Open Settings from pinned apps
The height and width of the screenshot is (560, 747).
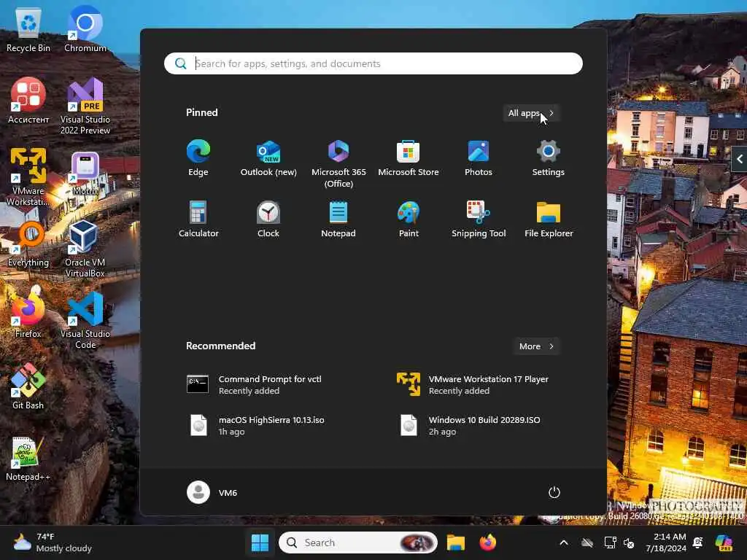point(549,158)
